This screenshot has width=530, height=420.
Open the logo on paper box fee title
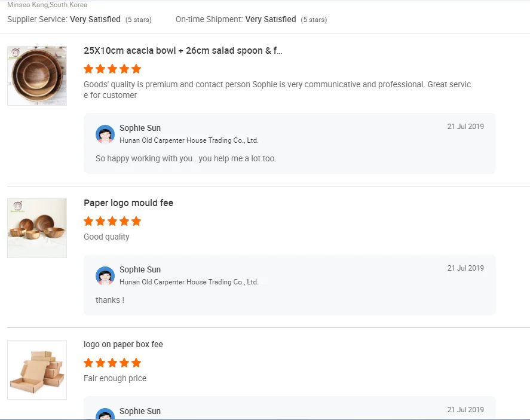123,344
